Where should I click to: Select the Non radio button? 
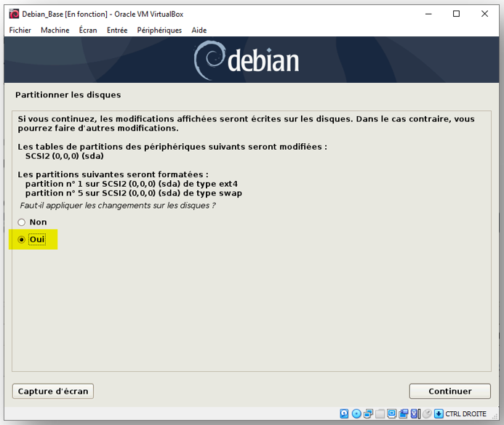pyautogui.click(x=22, y=222)
